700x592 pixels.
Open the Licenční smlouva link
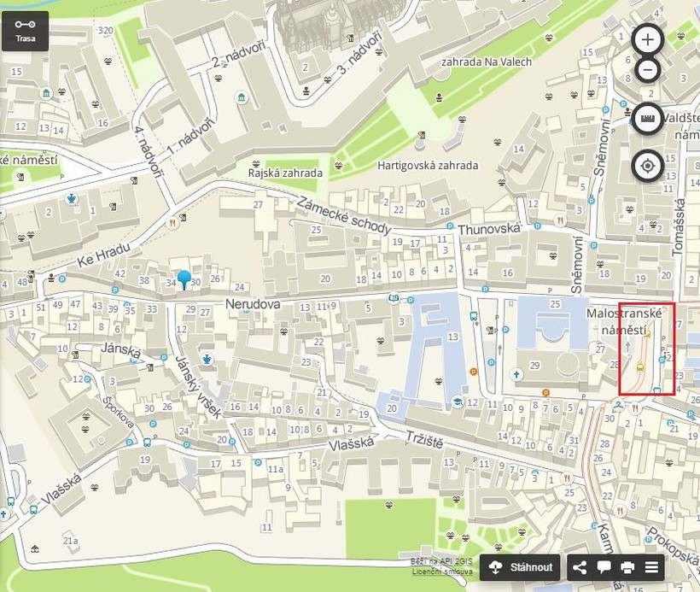[x=442, y=571]
